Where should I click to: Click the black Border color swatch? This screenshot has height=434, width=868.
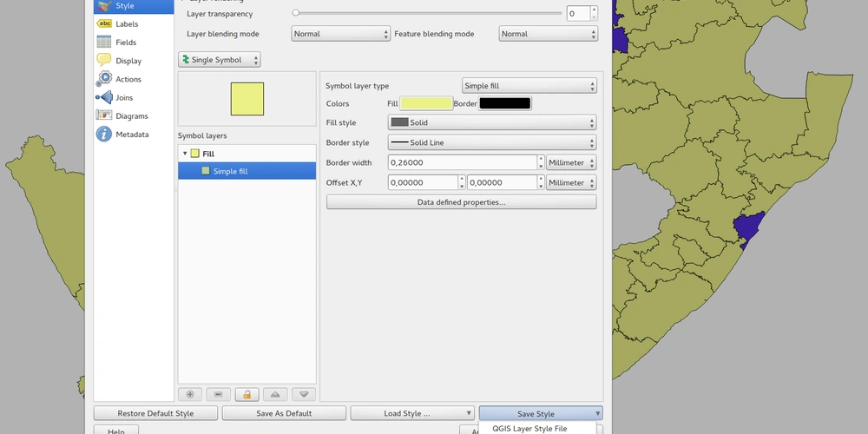point(505,103)
